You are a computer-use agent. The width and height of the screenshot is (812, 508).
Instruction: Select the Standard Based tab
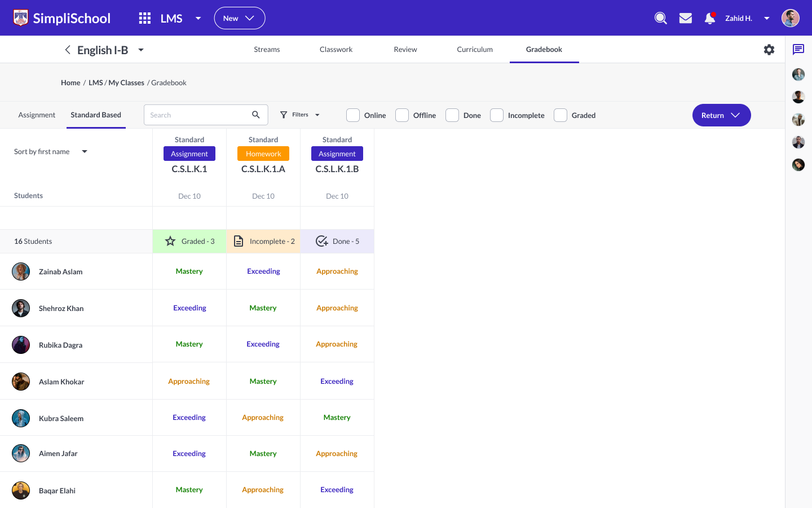pos(96,115)
